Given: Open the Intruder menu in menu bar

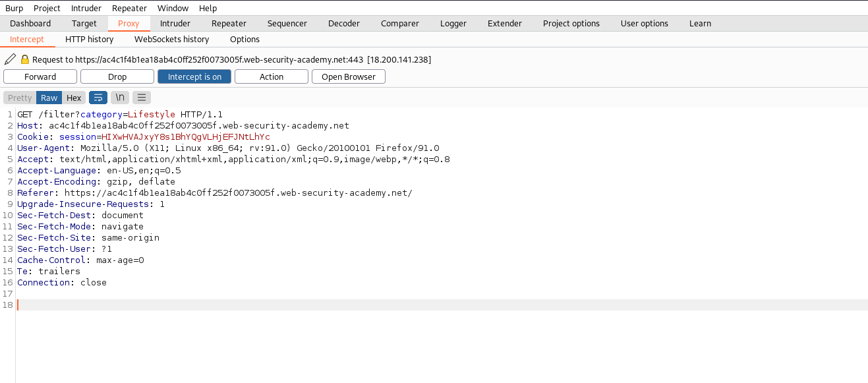Looking at the screenshot, I should pos(86,8).
